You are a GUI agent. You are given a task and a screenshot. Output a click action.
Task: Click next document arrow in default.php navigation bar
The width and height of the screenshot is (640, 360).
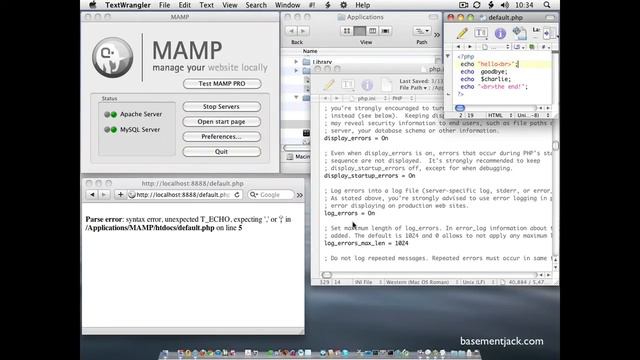click(x=470, y=47)
